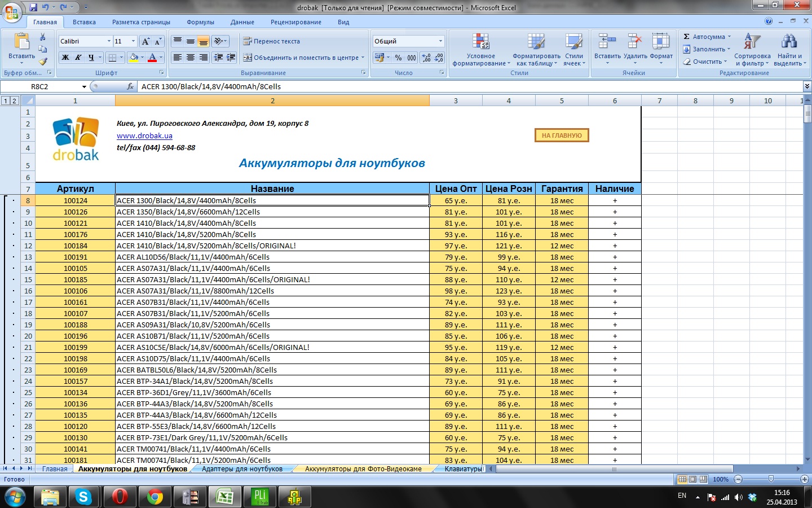The image size is (812, 508).
Task: Open Find and Select (Найти и выделить)
Action: [789, 50]
